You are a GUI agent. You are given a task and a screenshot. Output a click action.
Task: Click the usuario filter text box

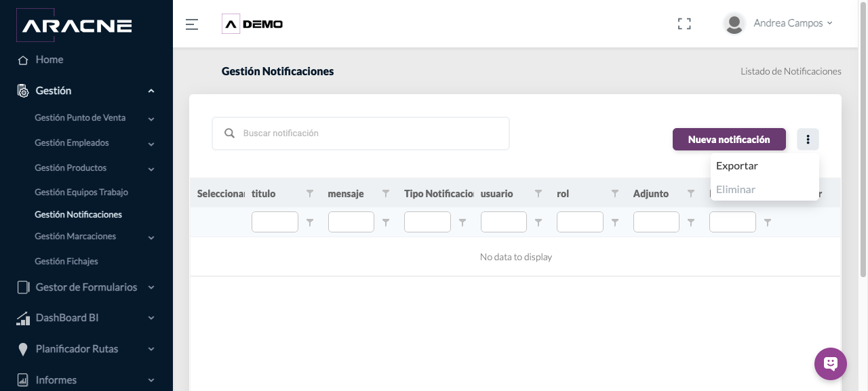504,222
